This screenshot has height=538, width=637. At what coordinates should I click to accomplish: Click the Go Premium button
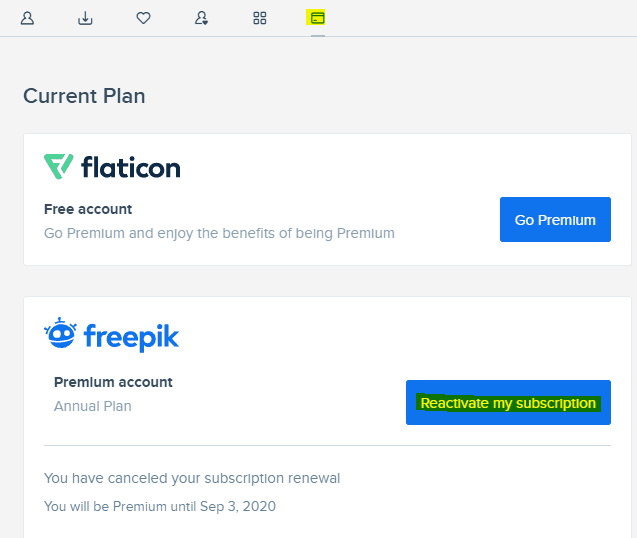pyautogui.click(x=555, y=220)
